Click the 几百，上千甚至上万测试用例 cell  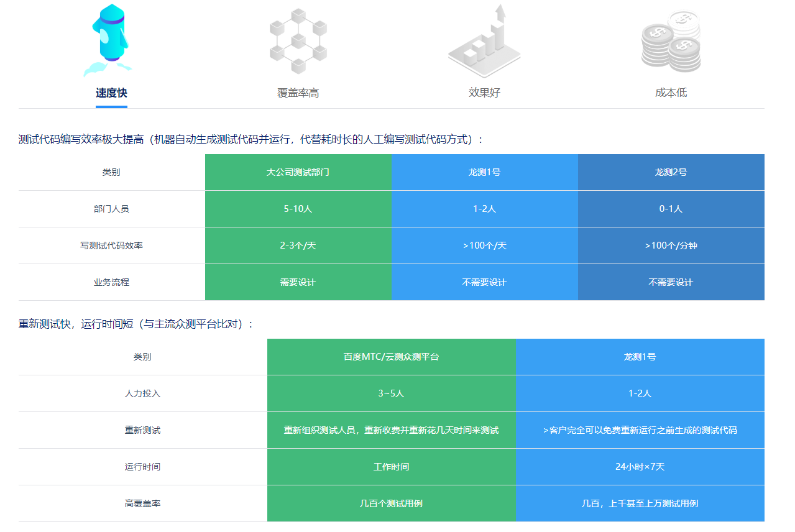[x=640, y=503]
